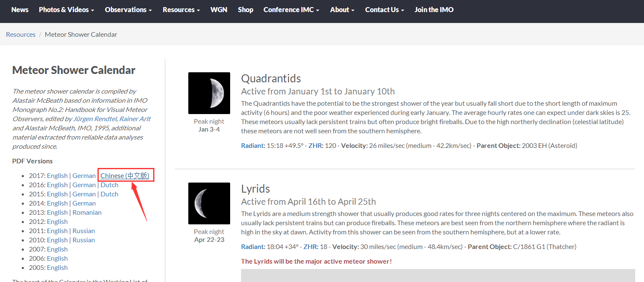Click the Lyrids heading
644x282 pixels.
tap(255, 189)
